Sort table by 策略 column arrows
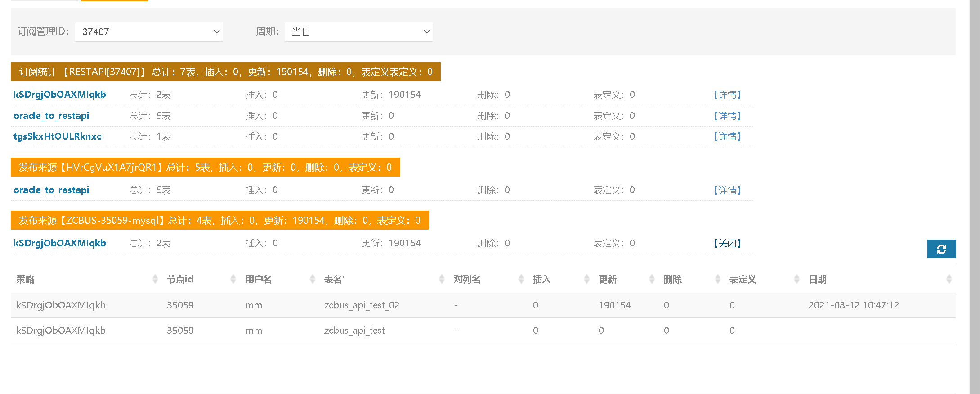The image size is (980, 394). pos(155,279)
